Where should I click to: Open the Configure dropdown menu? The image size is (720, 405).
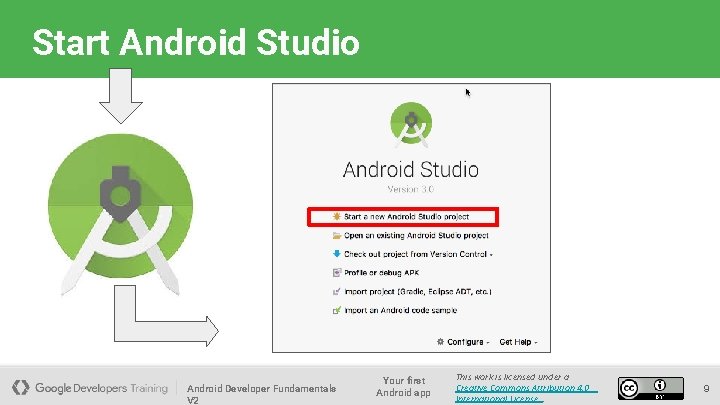(x=468, y=342)
